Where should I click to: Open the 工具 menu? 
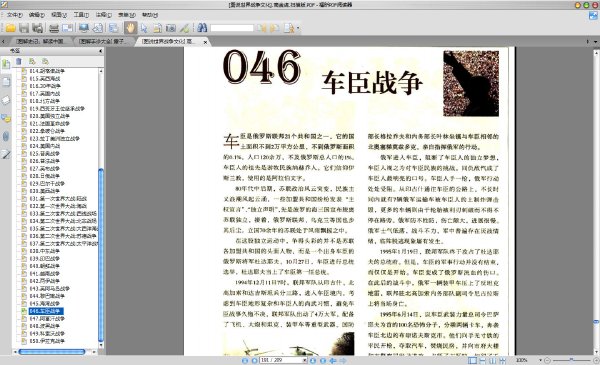point(81,15)
